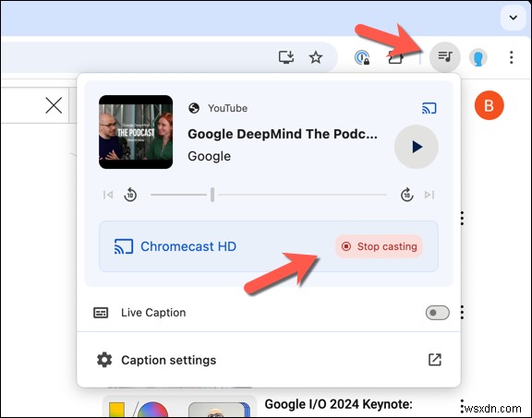
Task: Open Caption settings
Action: (269, 360)
